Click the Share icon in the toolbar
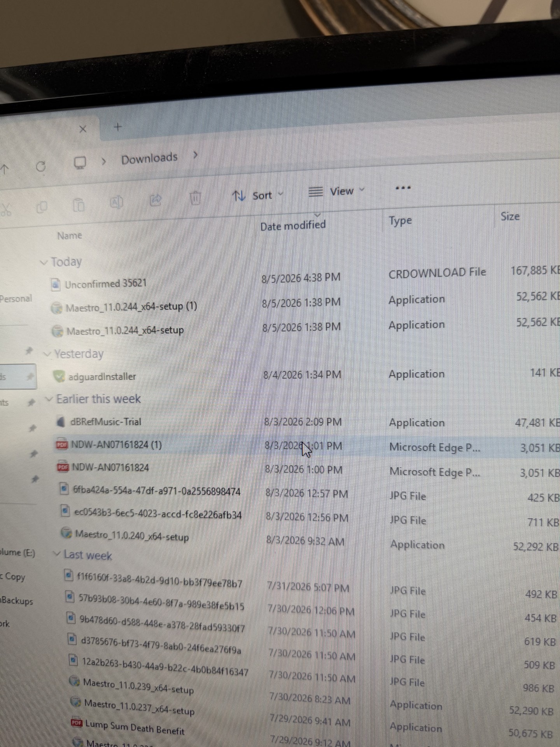This screenshot has height=747, width=560. (156, 200)
